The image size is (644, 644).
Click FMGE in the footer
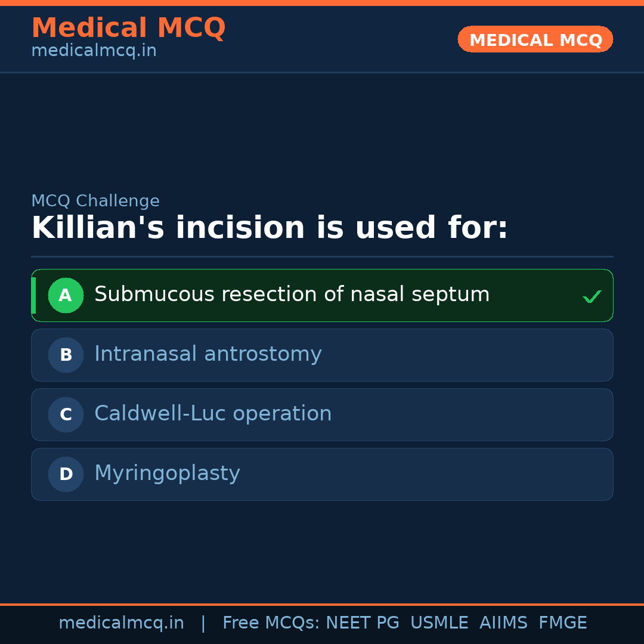(x=562, y=623)
